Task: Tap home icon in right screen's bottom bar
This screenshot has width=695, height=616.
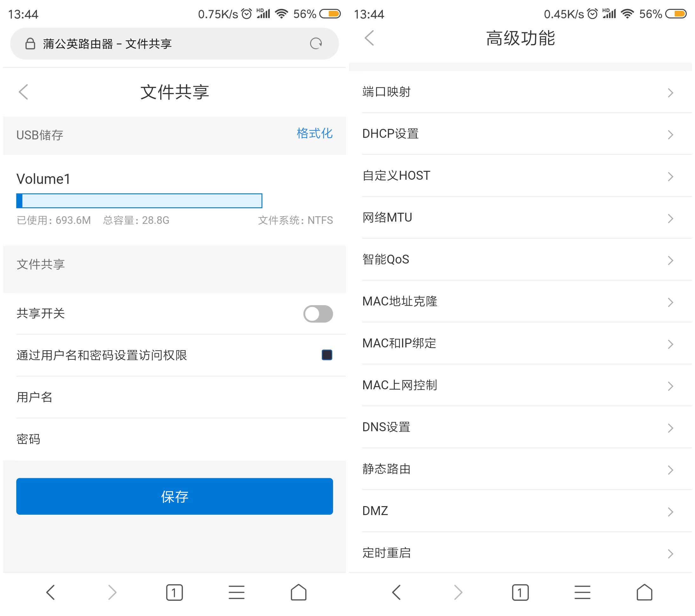Action: (x=644, y=592)
